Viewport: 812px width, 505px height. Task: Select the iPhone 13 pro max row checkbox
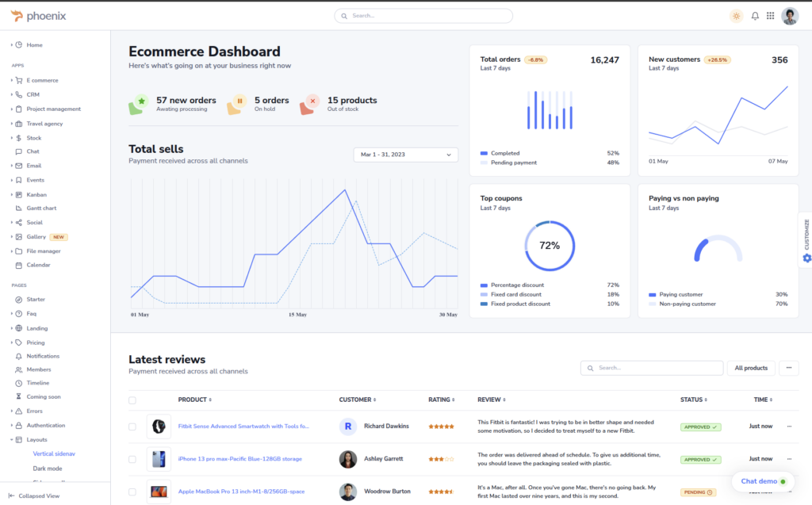tap(132, 459)
